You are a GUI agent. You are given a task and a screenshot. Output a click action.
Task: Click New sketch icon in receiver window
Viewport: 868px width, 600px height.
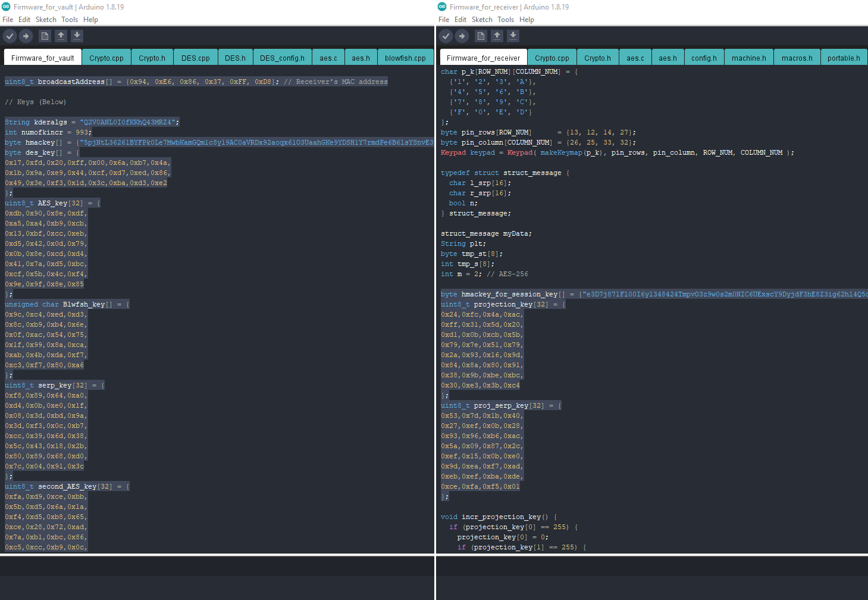481,36
